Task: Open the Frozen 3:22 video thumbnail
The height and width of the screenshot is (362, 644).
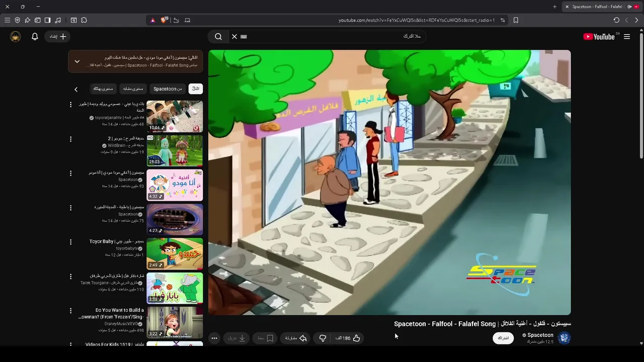Action: (175, 322)
